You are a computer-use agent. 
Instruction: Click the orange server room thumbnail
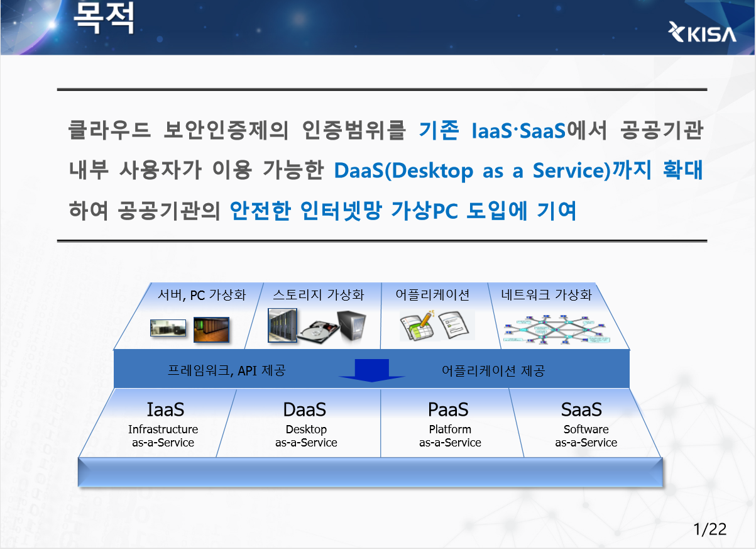click(212, 330)
